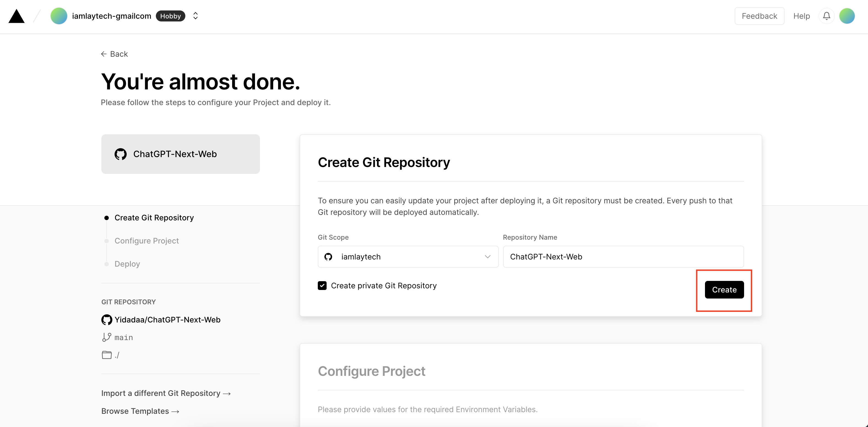
Task: Open the iamlaytech-gmailcom team avatar
Action: click(x=59, y=16)
